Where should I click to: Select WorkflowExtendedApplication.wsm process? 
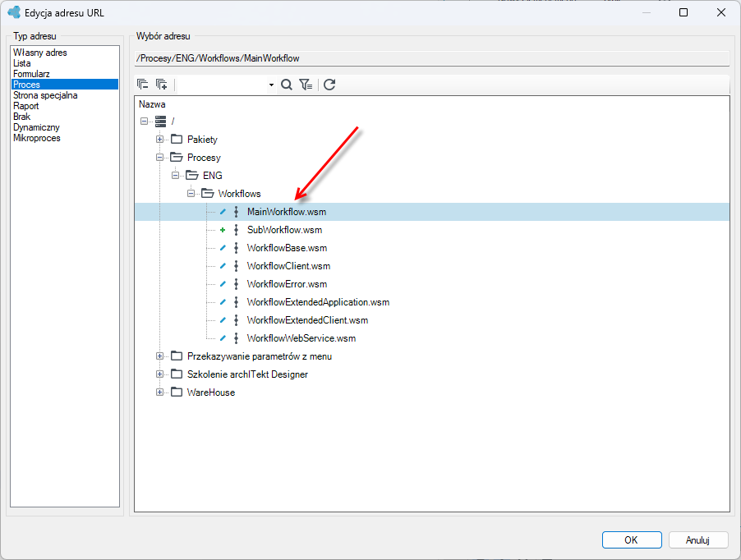[318, 302]
